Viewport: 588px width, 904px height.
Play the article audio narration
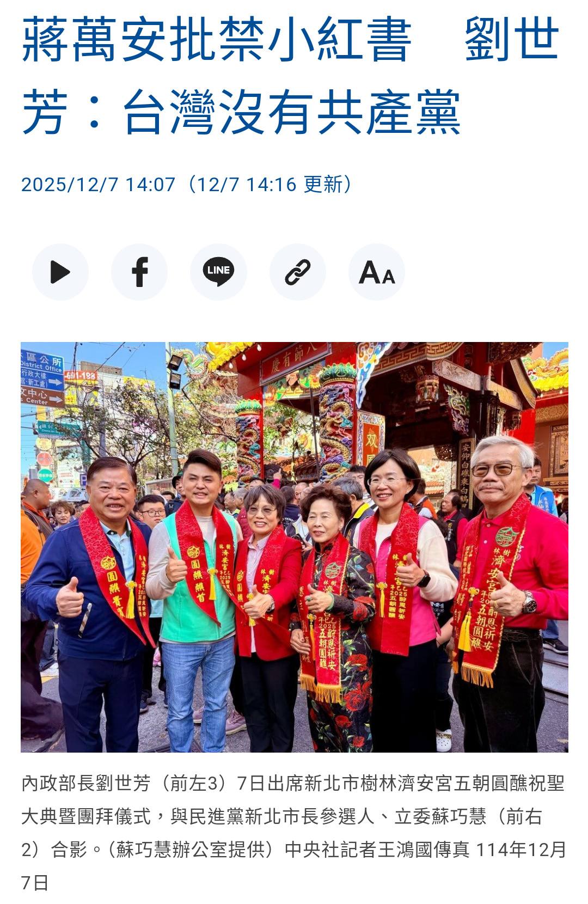point(60,272)
